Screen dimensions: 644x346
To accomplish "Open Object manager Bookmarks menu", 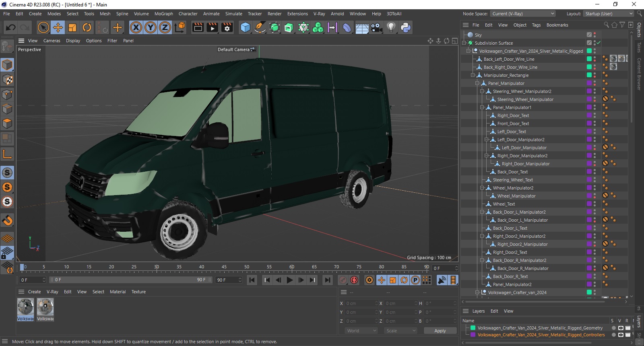I will (557, 25).
